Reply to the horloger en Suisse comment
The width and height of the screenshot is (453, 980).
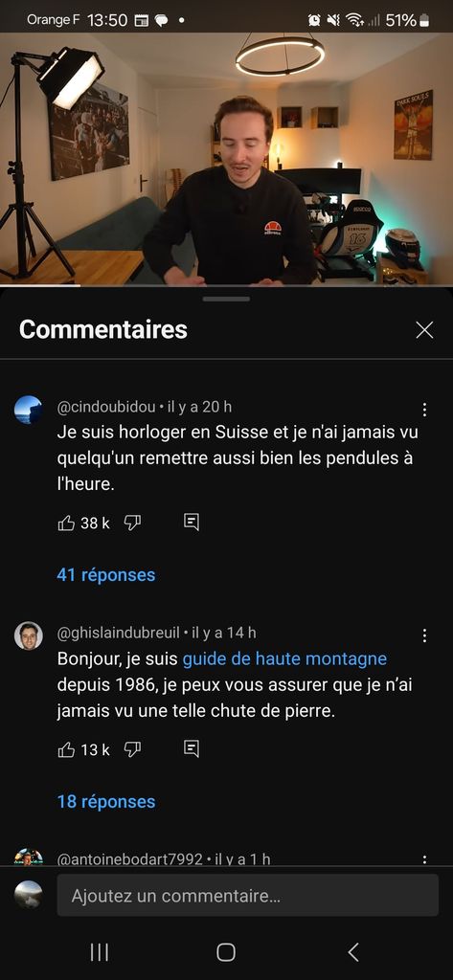tap(192, 523)
